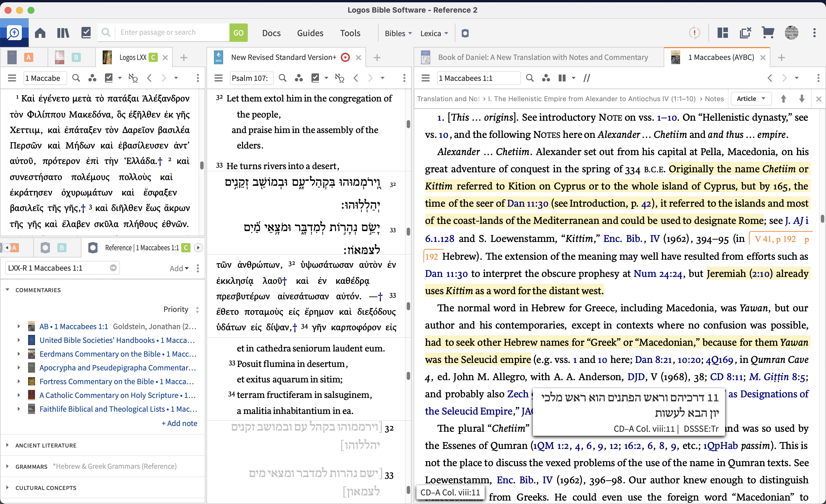This screenshot has height=504, width=826.
Task: Select the New Revised Standard Version tab
Action: point(283,57)
